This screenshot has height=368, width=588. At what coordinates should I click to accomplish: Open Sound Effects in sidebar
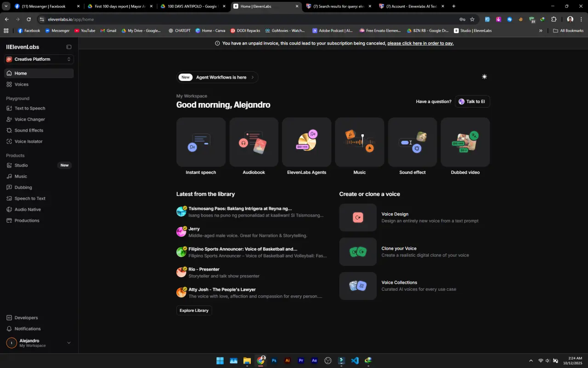(39, 130)
